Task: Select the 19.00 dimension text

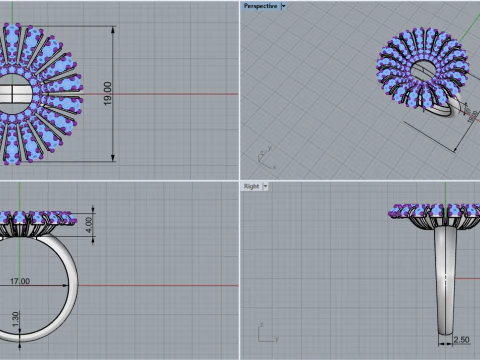Action: click(x=108, y=94)
